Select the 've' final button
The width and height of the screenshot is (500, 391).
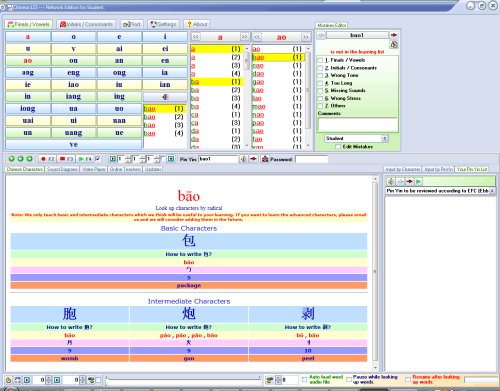(74, 145)
